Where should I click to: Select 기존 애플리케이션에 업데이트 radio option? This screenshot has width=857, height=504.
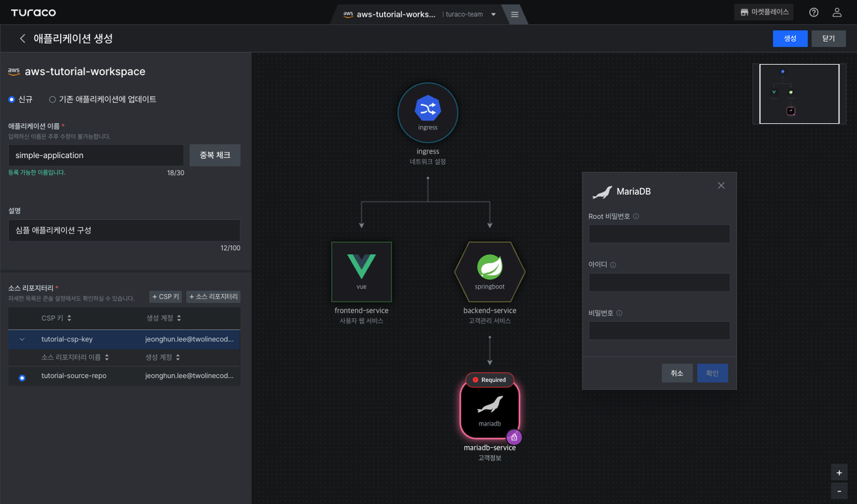click(52, 100)
